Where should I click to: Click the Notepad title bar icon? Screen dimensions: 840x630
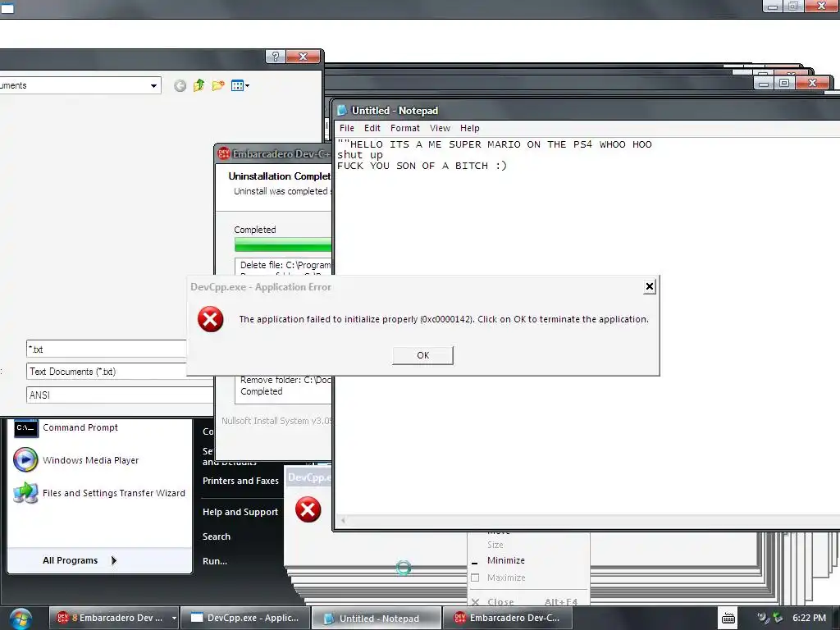pyautogui.click(x=342, y=111)
